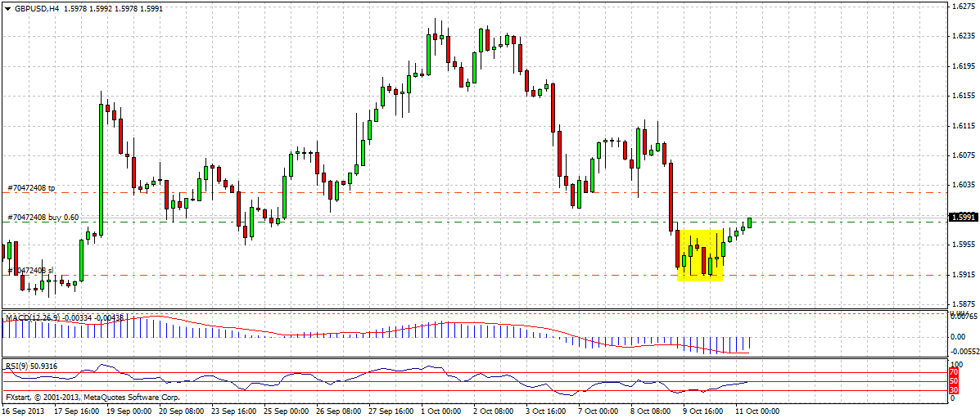
Task: Click the 23 Sep 16:00 time label
Action: click(x=233, y=411)
